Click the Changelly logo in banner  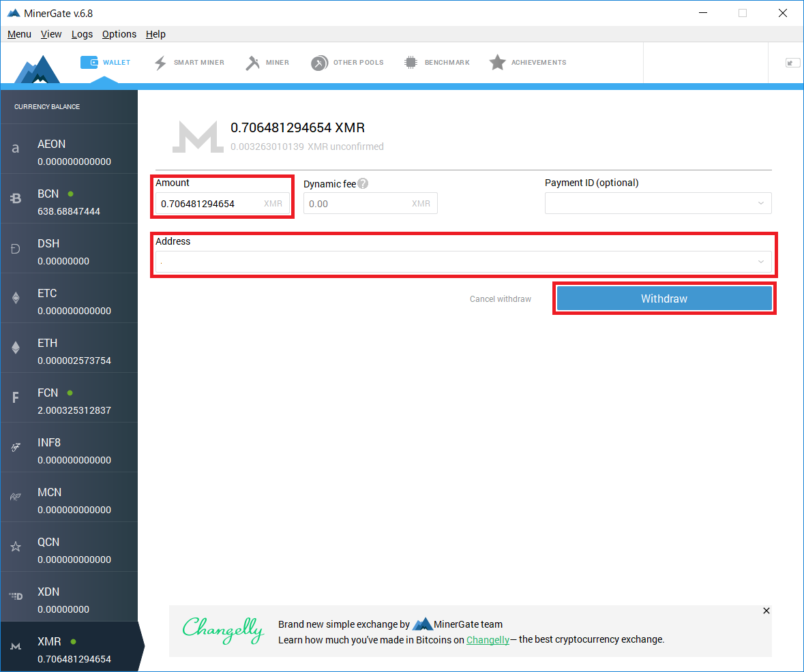[223, 630]
